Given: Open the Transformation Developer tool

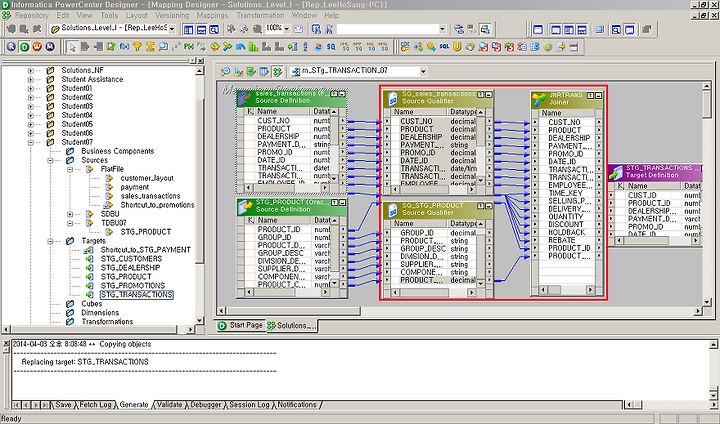Looking at the screenshot, I should click(x=251, y=72).
